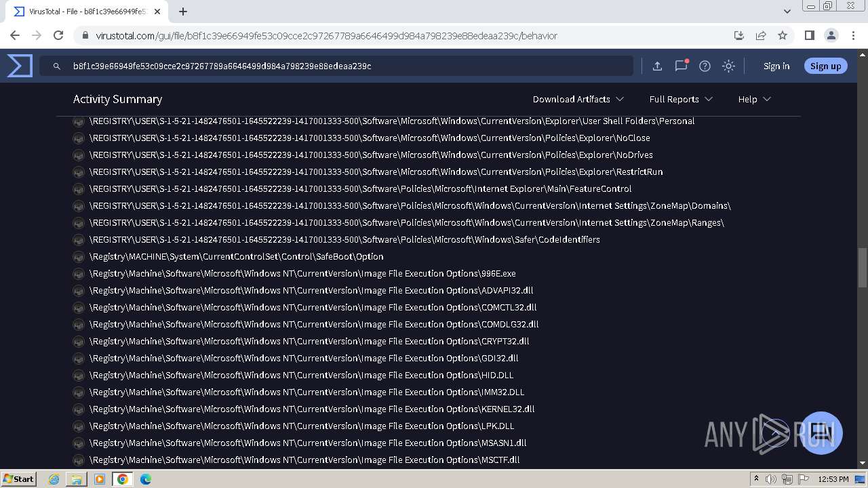Open a new browser tab
The height and width of the screenshot is (488, 868).
pyautogui.click(x=183, y=12)
